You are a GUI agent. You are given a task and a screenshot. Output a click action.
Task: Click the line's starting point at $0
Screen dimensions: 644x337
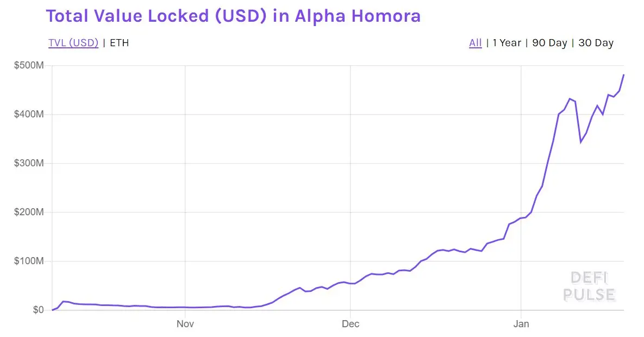(53, 310)
